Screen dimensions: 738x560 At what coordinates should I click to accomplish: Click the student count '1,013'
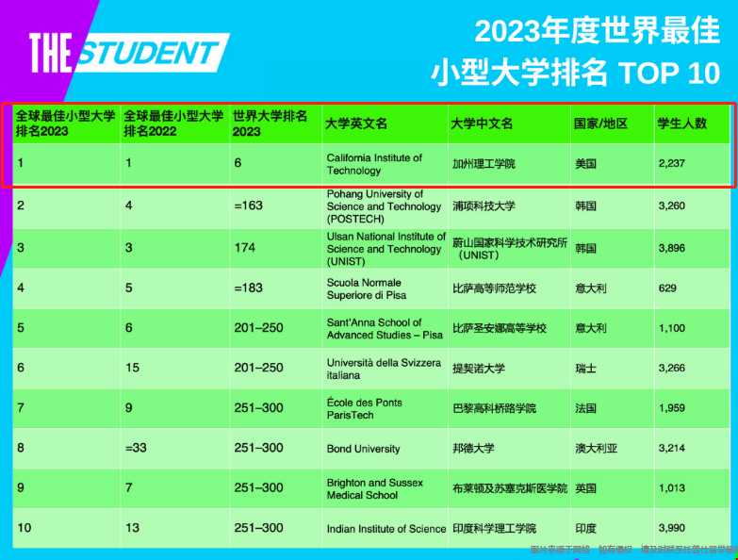tap(672, 488)
